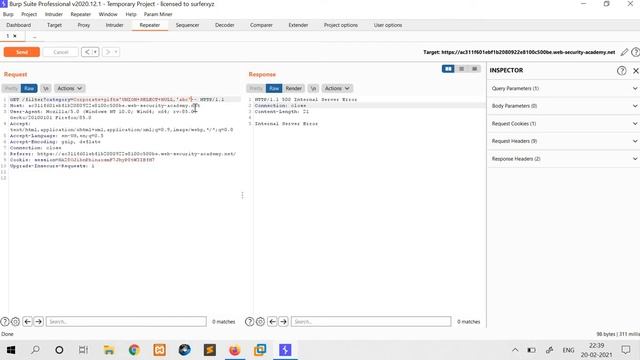Switch to the Target tab

tap(54, 25)
